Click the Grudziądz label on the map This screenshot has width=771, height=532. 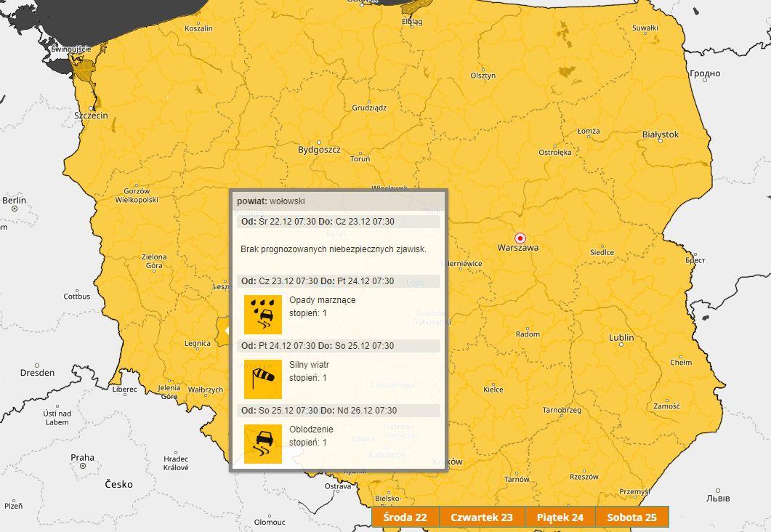pyautogui.click(x=368, y=108)
